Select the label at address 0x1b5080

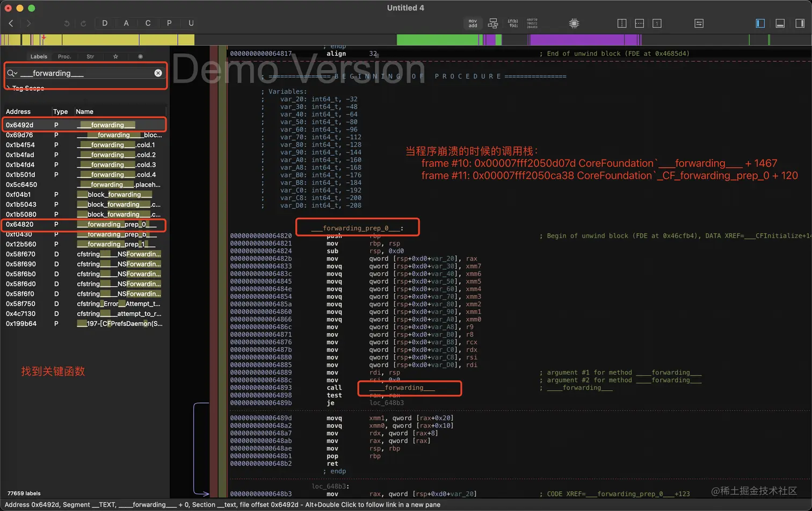click(84, 214)
